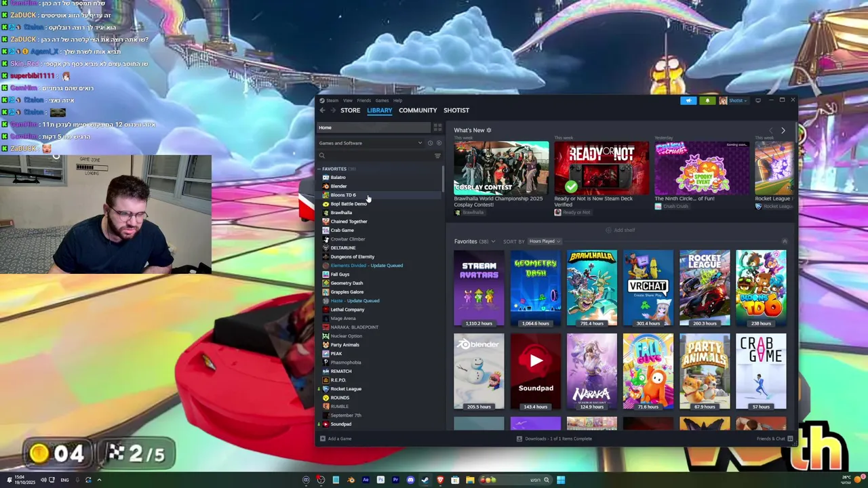This screenshot has width=868, height=488.
Task: Open the Help menu
Action: point(397,100)
